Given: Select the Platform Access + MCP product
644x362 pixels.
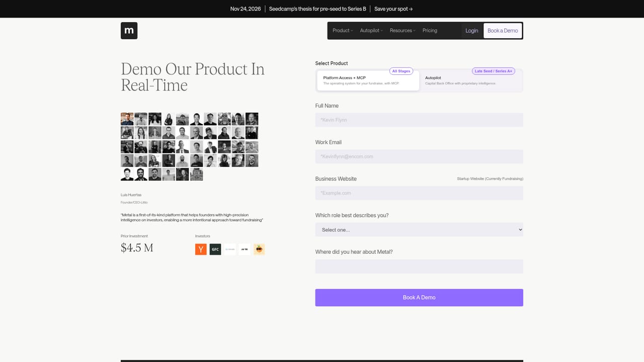Looking at the screenshot, I should point(368,80).
